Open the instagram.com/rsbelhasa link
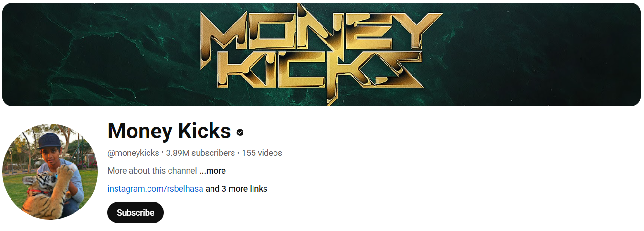The width and height of the screenshot is (644, 231). point(156,189)
